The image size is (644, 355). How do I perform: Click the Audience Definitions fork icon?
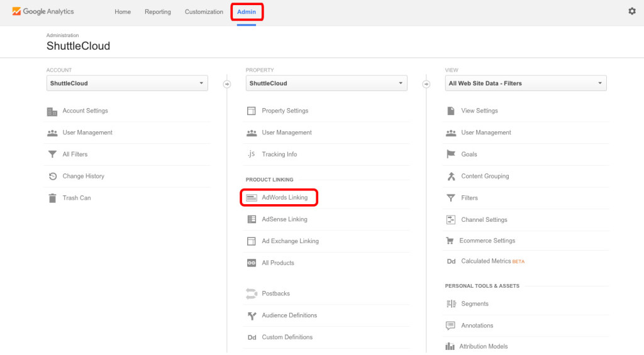point(252,315)
